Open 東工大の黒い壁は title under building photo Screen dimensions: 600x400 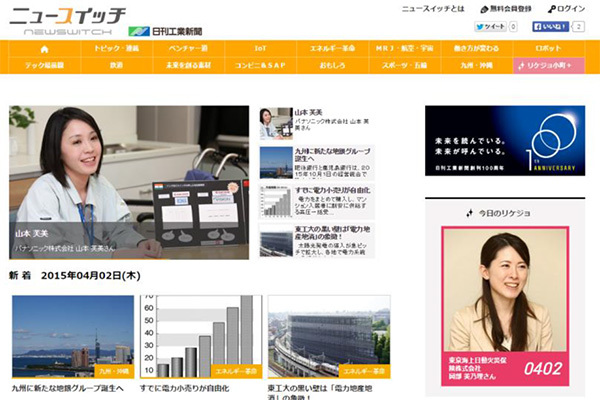(320, 392)
